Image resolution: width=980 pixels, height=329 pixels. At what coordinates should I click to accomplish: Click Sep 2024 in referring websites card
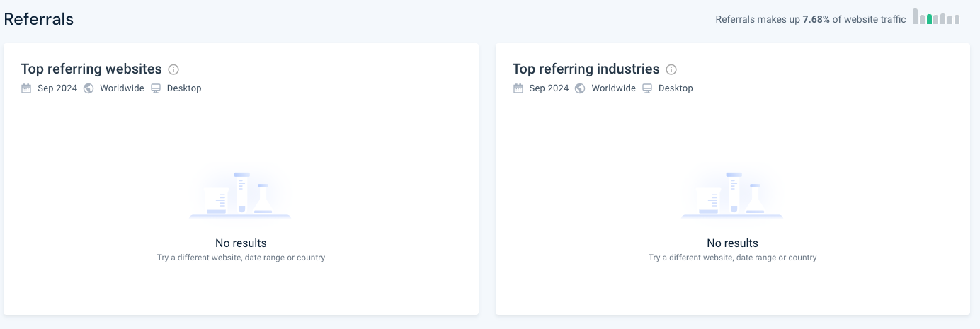(x=57, y=88)
